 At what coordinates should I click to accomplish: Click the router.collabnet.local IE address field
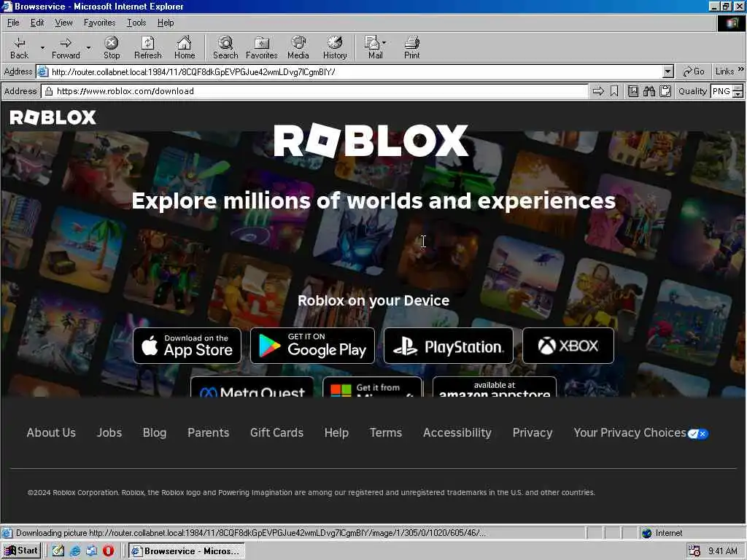[355, 72]
